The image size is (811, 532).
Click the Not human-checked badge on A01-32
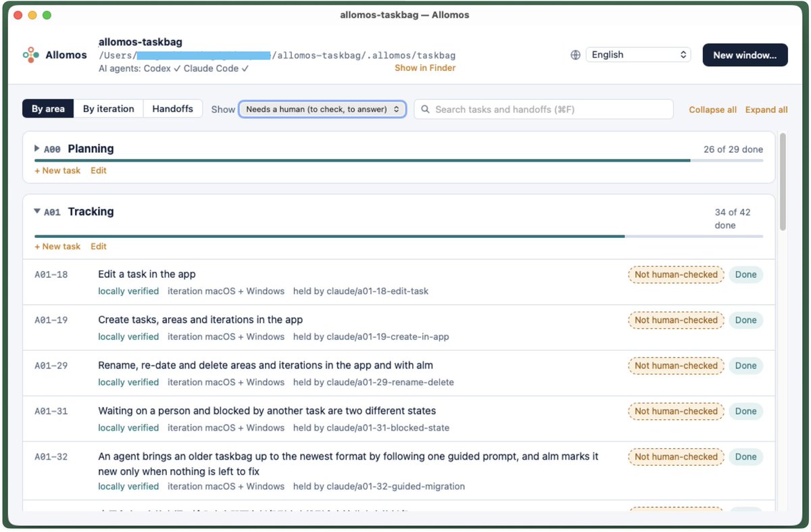click(x=676, y=456)
